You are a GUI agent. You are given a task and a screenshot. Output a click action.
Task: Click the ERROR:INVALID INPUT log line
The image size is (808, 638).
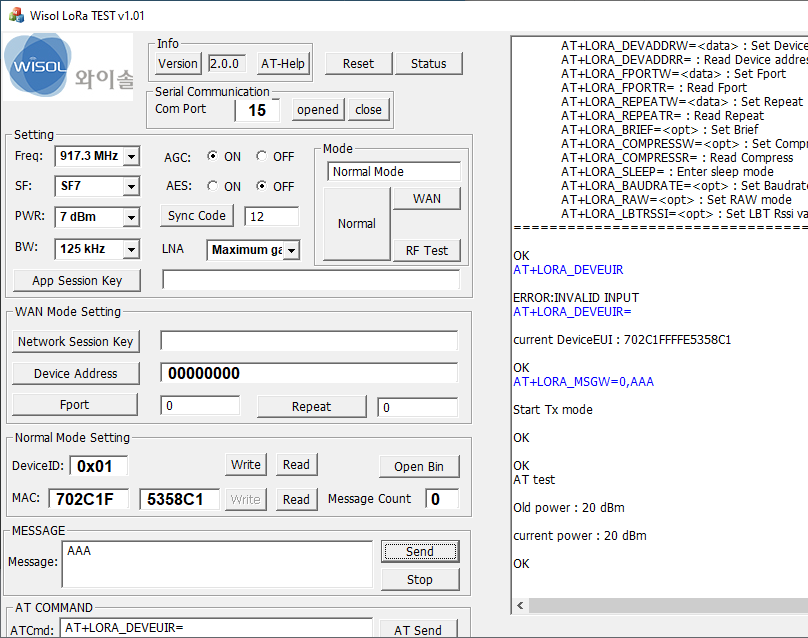click(576, 298)
